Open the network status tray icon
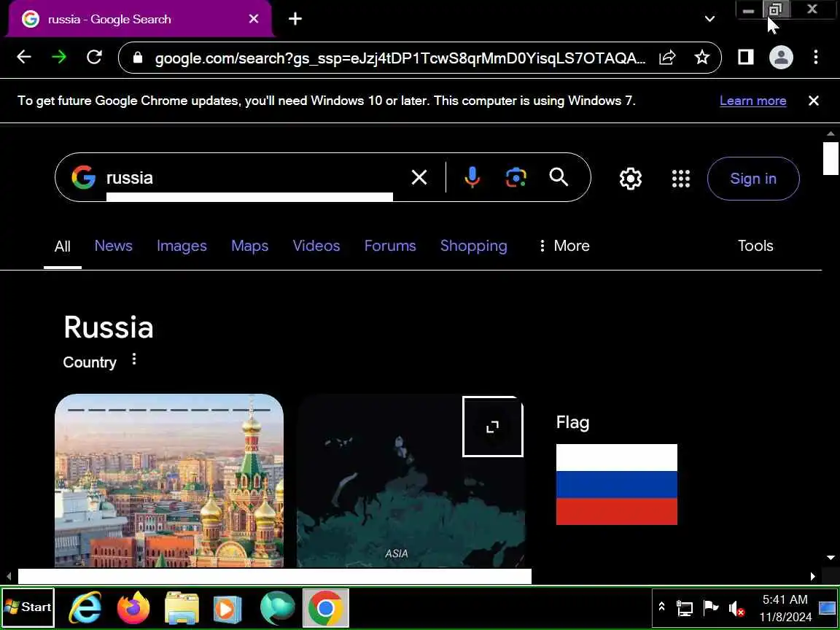 coord(685,608)
